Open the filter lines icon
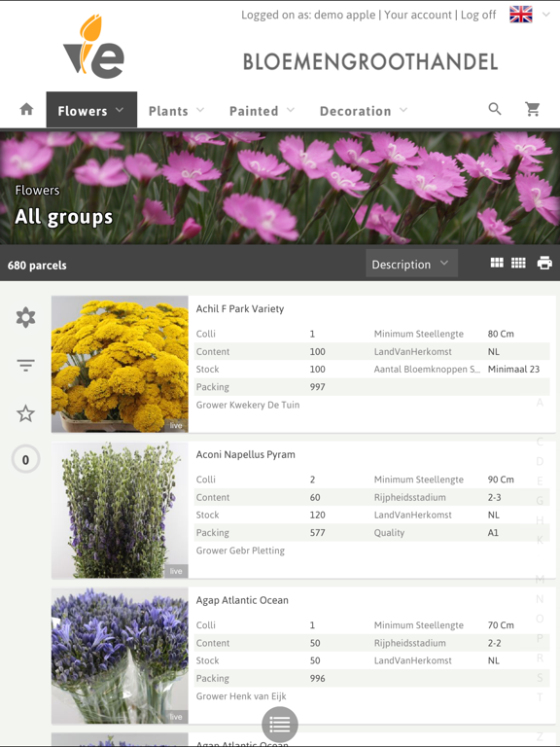Viewport: 560px width, 747px height. tap(25, 366)
